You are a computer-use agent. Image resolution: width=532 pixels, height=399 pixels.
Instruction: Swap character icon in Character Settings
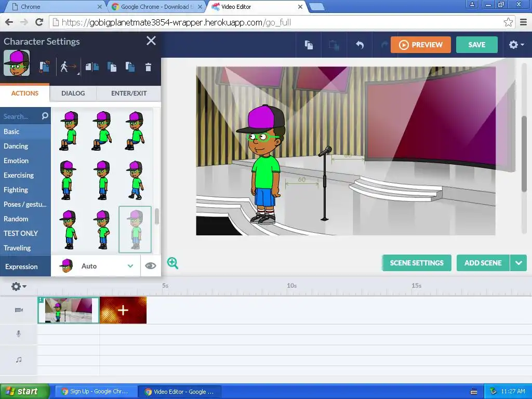click(44, 66)
